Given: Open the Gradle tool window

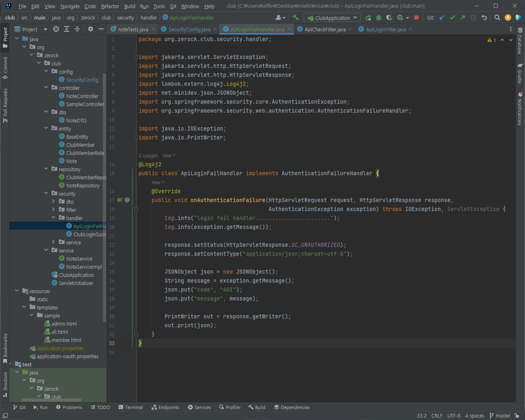Looking at the screenshot, I should 520,73.
